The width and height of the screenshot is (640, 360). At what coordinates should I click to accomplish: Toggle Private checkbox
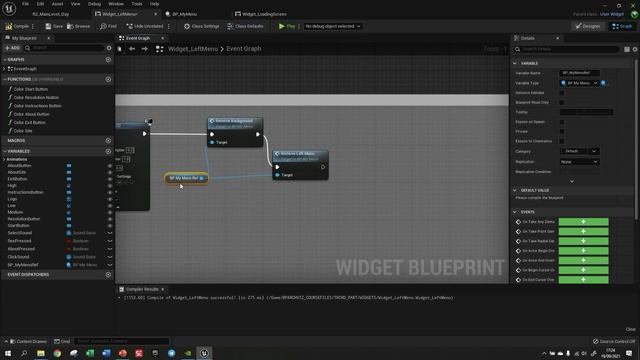coord(562,131)
